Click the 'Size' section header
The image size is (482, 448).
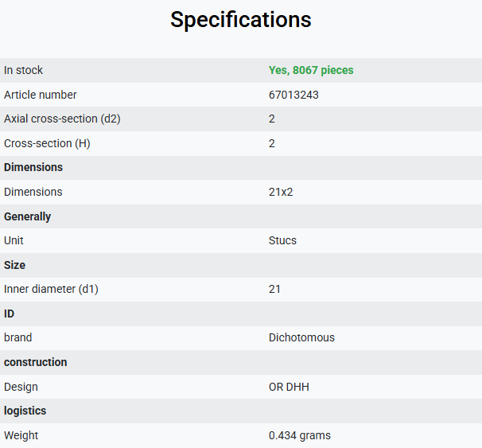[x=14, y=265]
